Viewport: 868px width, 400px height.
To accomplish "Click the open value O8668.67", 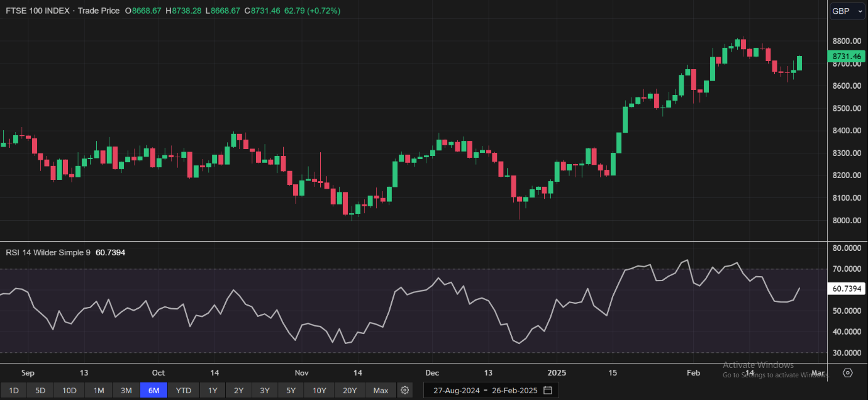I will click(143, 11).
